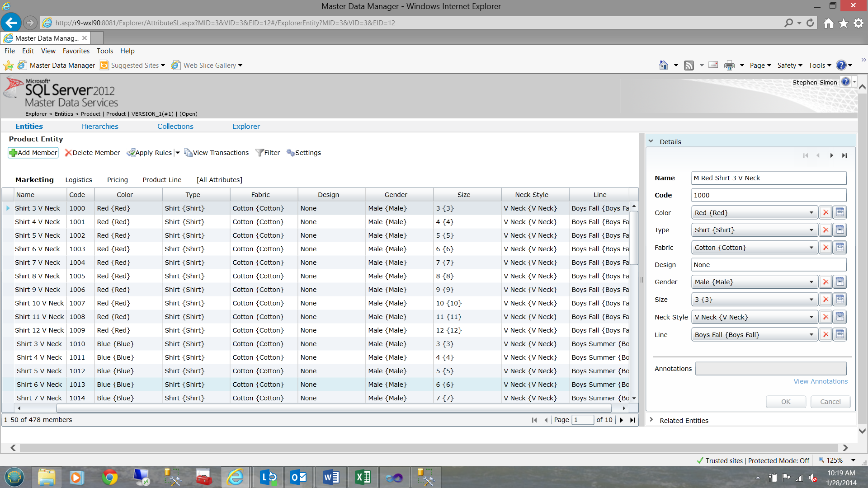Image resolution: width=868 pixels, height=488 pixels.
Task: Click the Delete Member red X icon
Action: coord(68,153)
